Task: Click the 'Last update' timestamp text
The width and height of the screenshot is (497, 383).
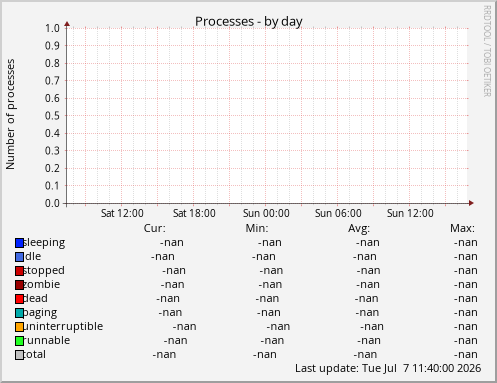Action: click(388, 369)
